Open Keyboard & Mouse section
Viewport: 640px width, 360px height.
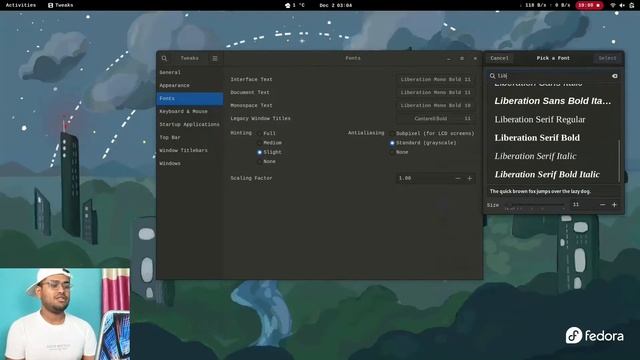pos(190,111)
